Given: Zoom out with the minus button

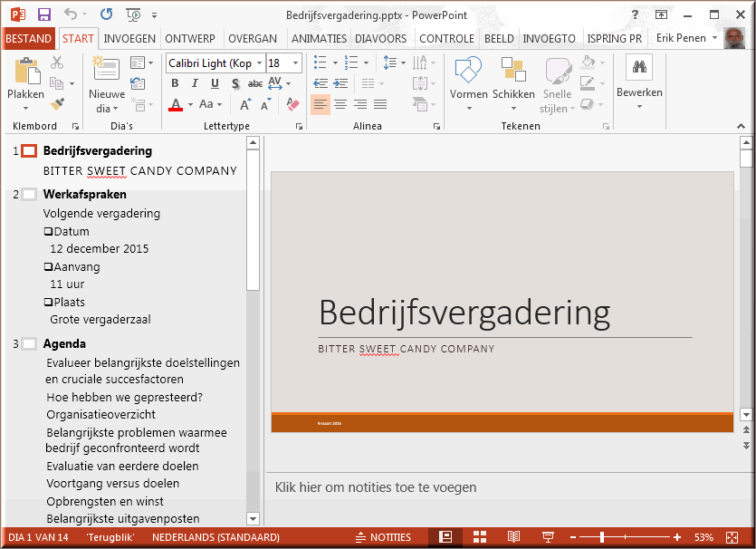Looking at the screenshot, I should point(573,537).
